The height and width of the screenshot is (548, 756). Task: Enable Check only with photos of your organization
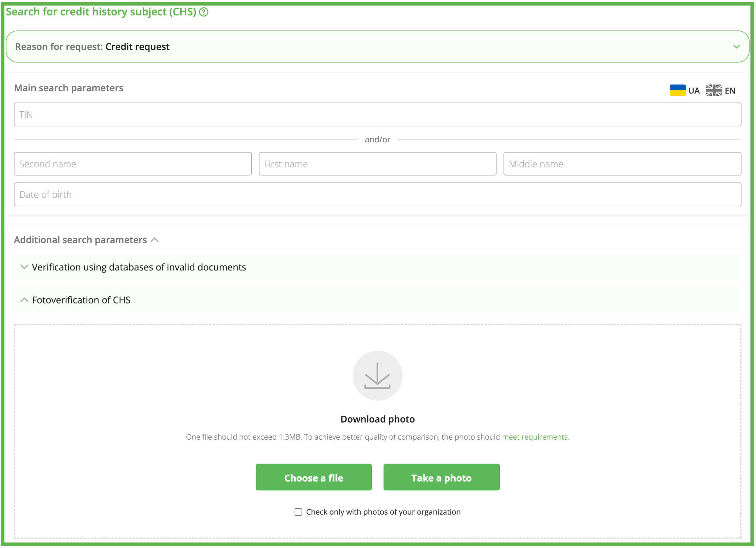coord(298,512)
